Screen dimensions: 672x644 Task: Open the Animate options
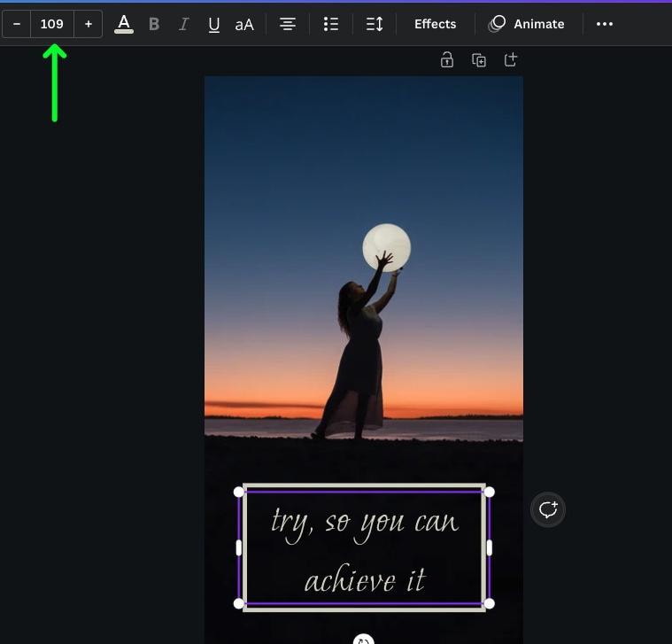click(528, 24)
